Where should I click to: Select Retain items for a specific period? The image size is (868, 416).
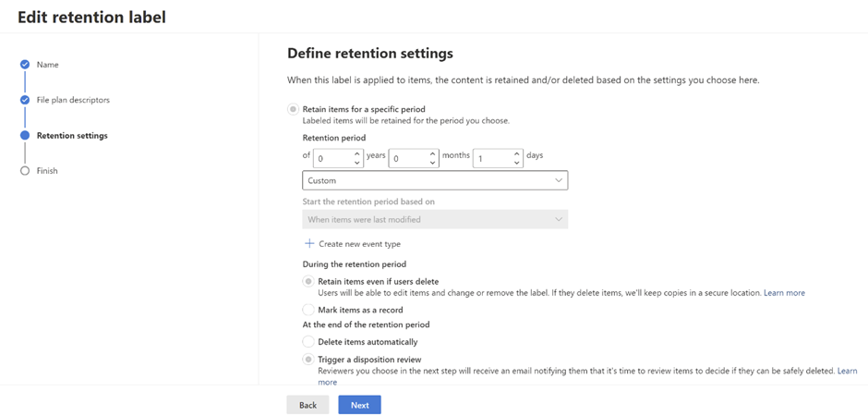(x=294, y=109)
